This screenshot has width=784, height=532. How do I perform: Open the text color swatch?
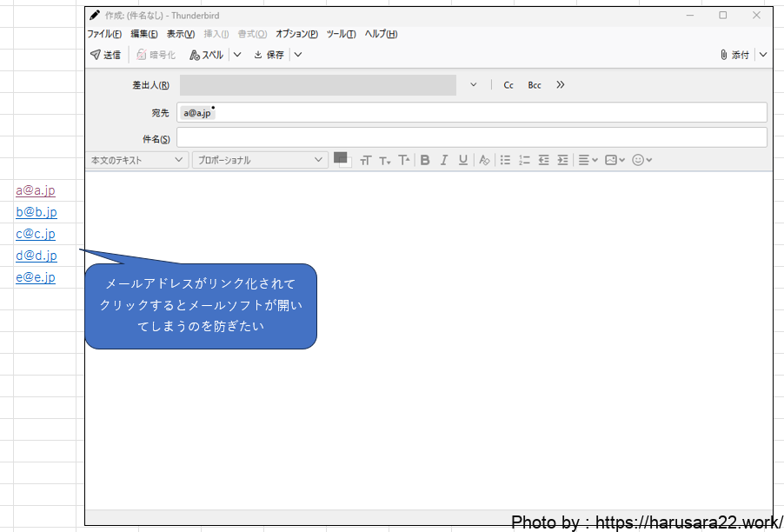(x=341, y=159)
